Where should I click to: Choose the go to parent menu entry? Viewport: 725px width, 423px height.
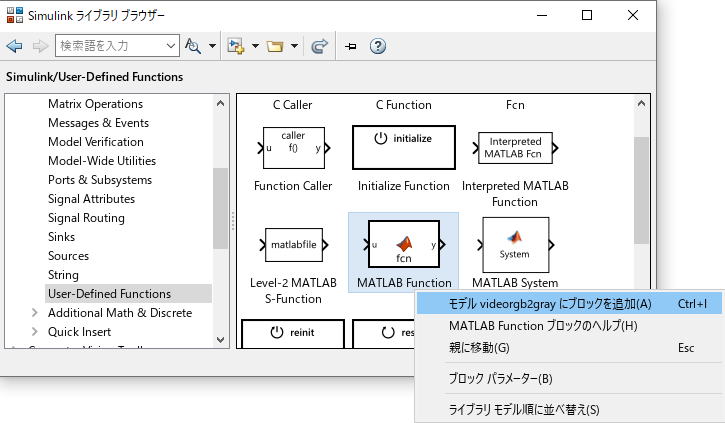point(569,348)
